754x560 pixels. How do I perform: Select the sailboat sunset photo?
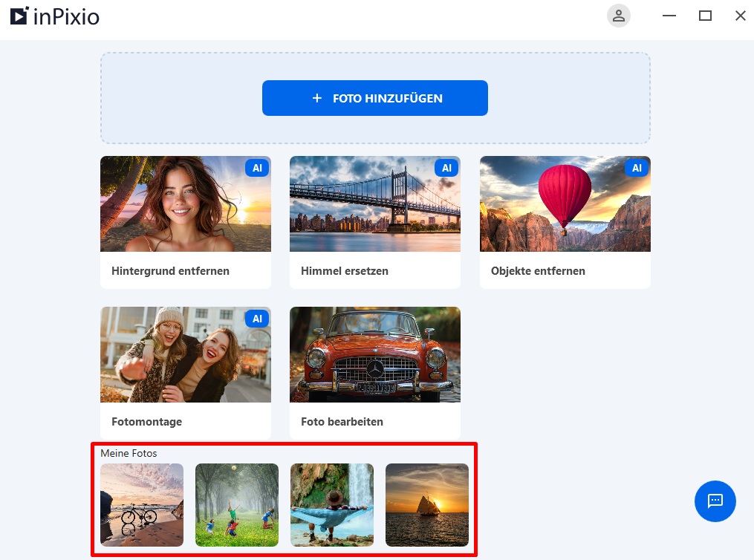coord(427,505)
